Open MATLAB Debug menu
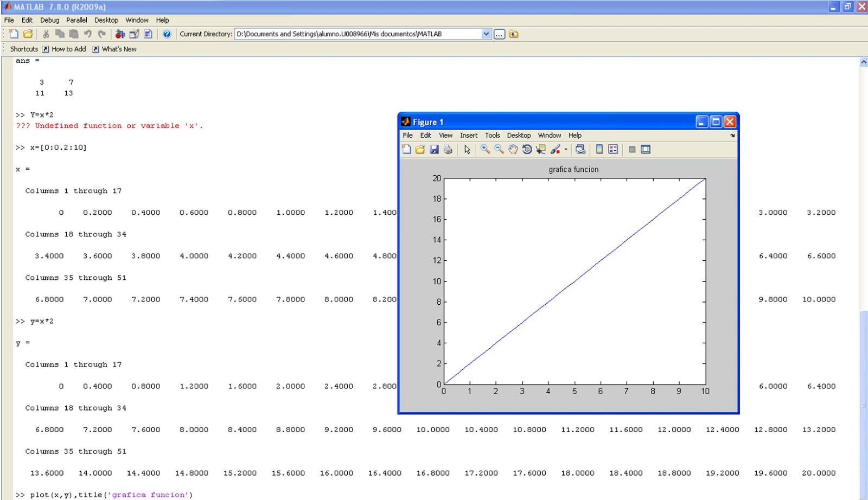The height and width of the screenshot is (500, 868). tap(49, 20)
